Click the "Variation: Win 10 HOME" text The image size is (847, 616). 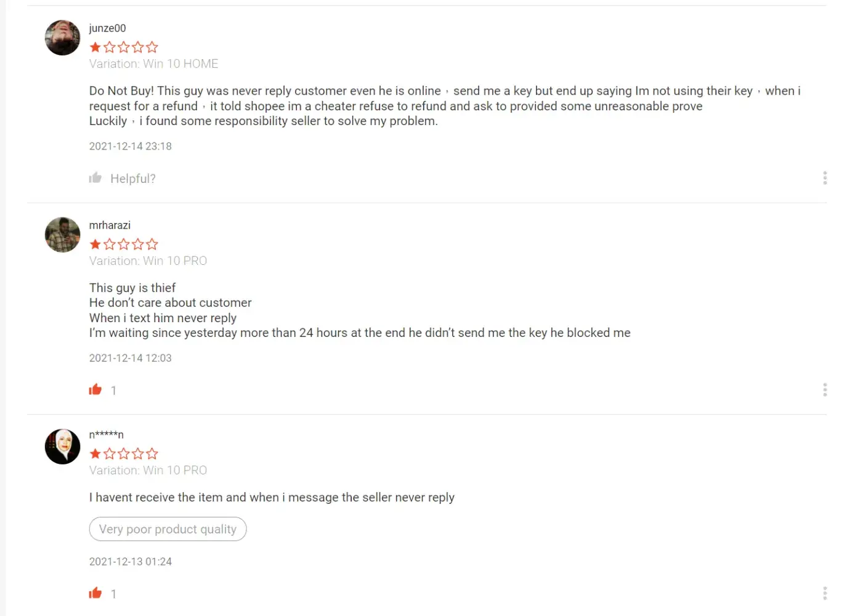(153, 63)
